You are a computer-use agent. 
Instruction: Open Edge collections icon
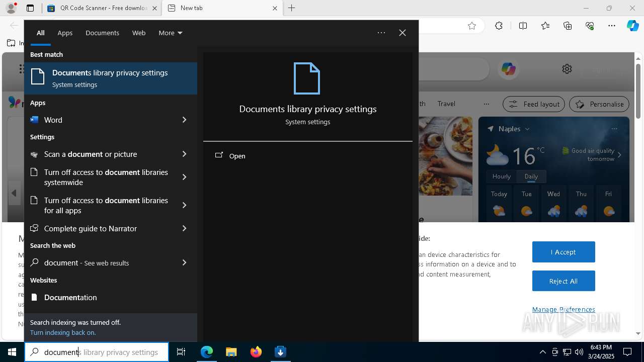(x=568, y=26)
